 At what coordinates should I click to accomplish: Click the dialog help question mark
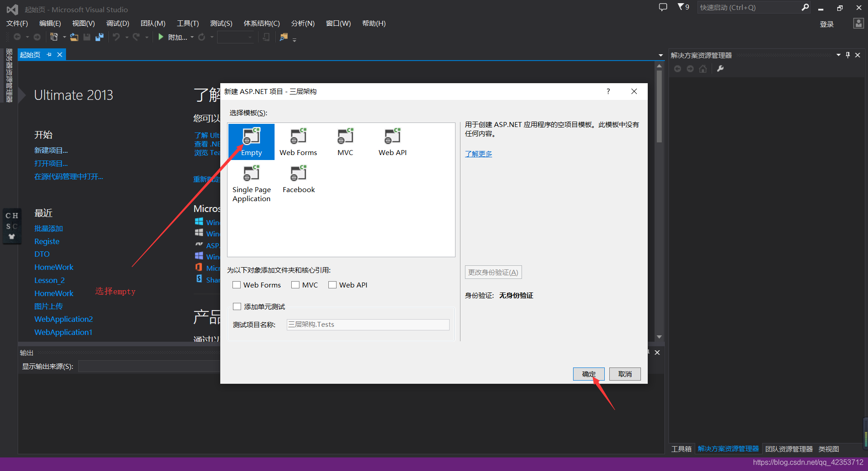[608, 91]
